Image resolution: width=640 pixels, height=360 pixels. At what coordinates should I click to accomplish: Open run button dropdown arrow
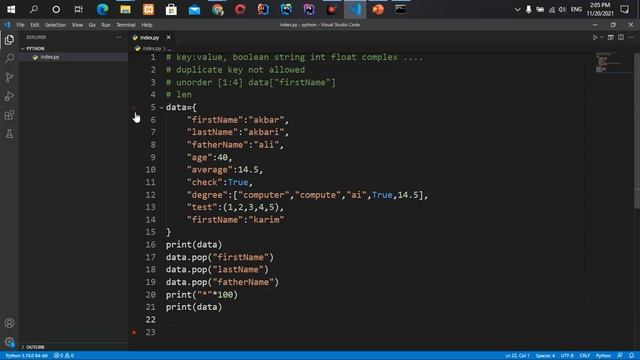coord(602,37)
